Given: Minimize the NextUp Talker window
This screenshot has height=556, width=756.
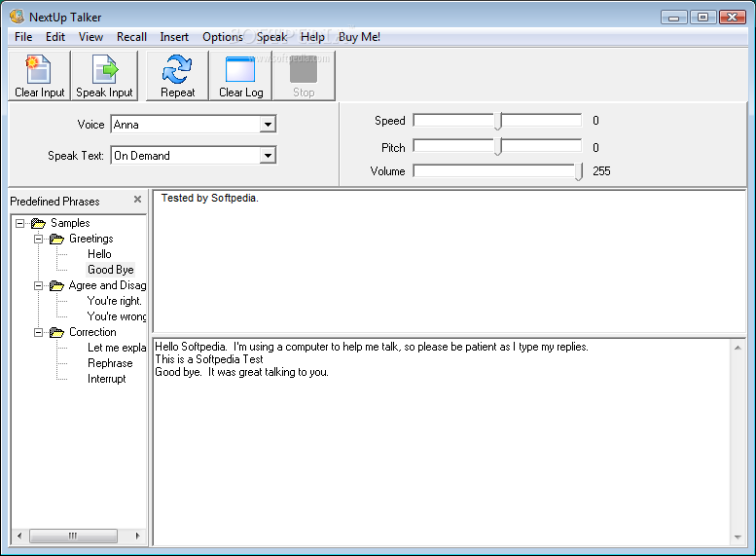Looking at the screenshot, I should click(x=673, y=18).
